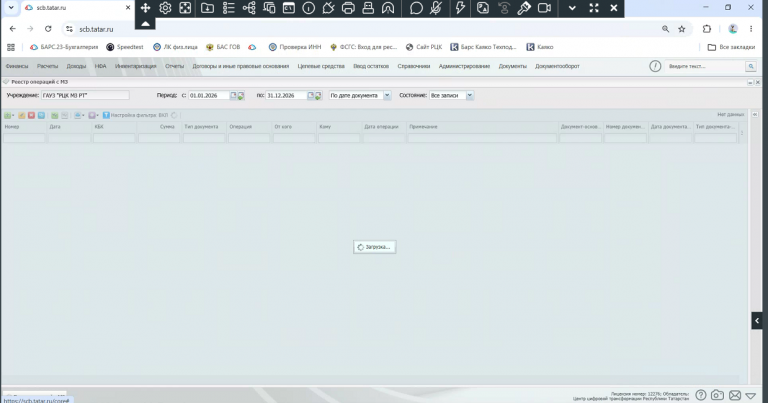Click the Введите текст search field
This screenshot has height=403, width=768.
(x=704, y=66)
